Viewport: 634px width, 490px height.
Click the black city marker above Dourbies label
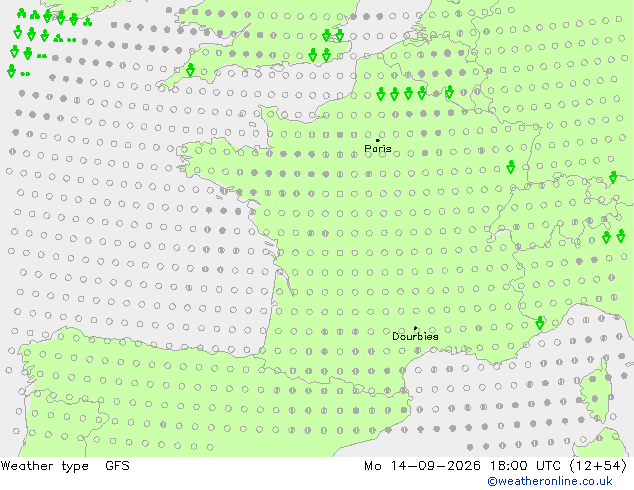tap(415, 328)
